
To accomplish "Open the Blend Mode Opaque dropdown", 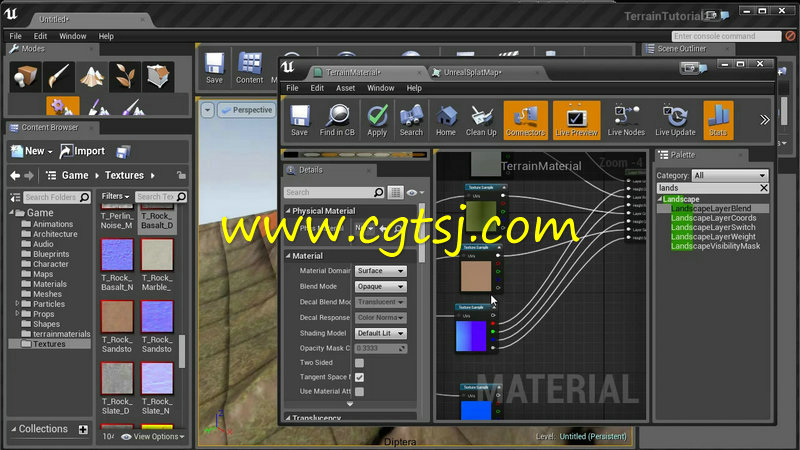I will [x=381, y=287].
